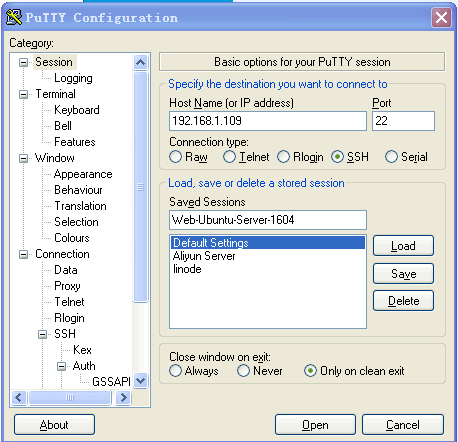This screenshot has width=458, height=442.
Task: Open the Selection category
Action: [x=76, y=222]
